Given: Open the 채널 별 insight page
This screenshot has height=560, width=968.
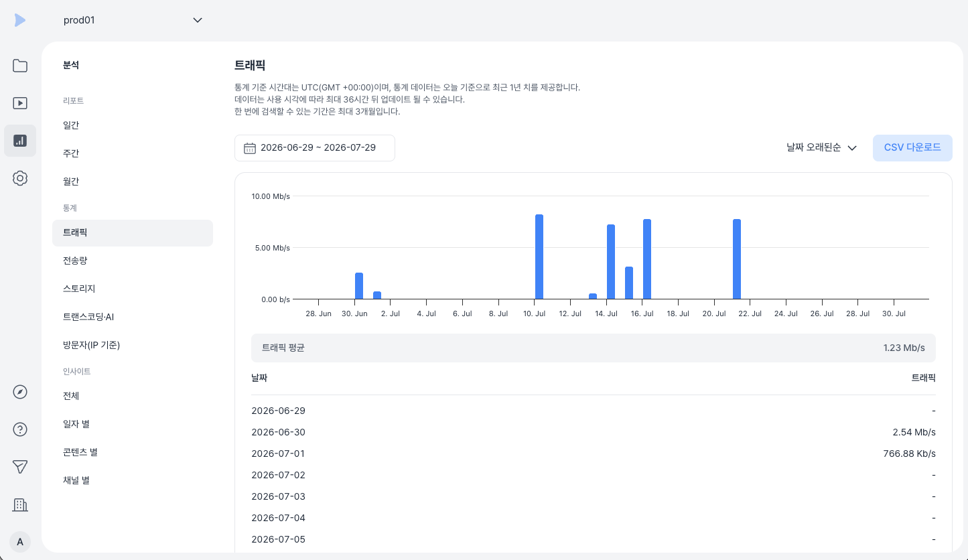Looking at the screenshot, I should [133, 480].
